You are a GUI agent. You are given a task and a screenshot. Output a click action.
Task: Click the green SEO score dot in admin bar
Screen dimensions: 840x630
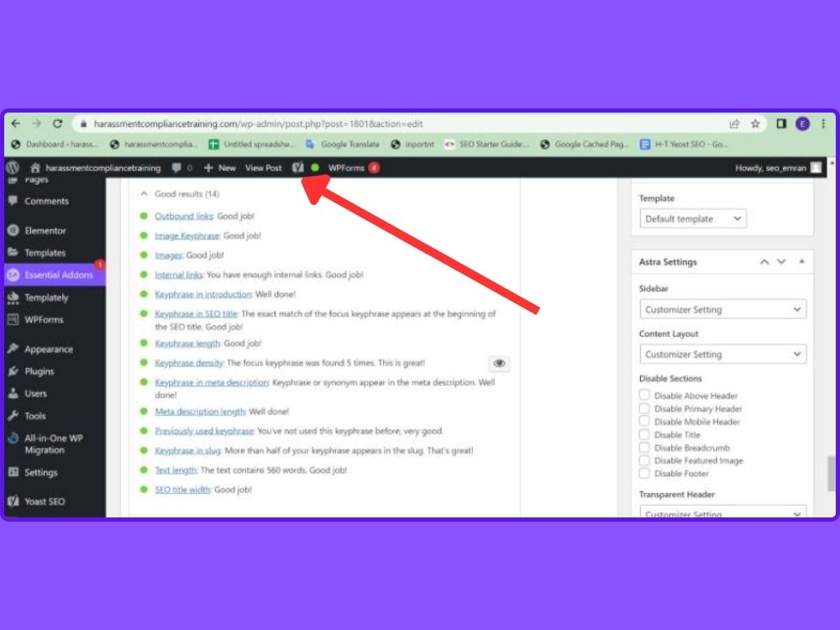coord(315,168)
